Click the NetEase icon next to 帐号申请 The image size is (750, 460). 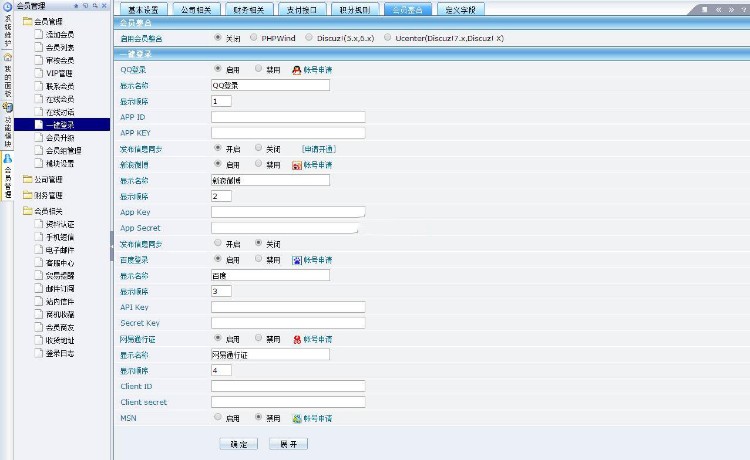click(x=297, y=340)
